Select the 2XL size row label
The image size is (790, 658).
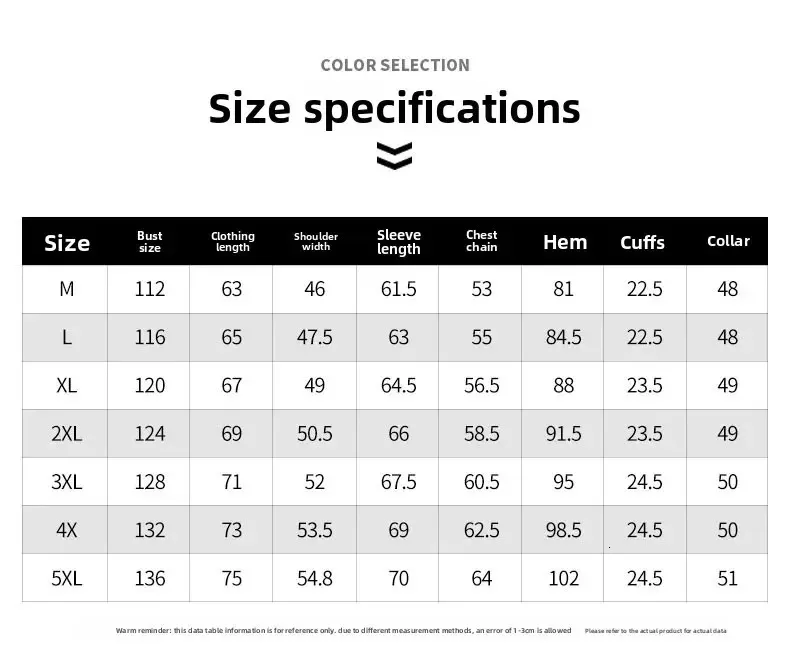(67, 434)
